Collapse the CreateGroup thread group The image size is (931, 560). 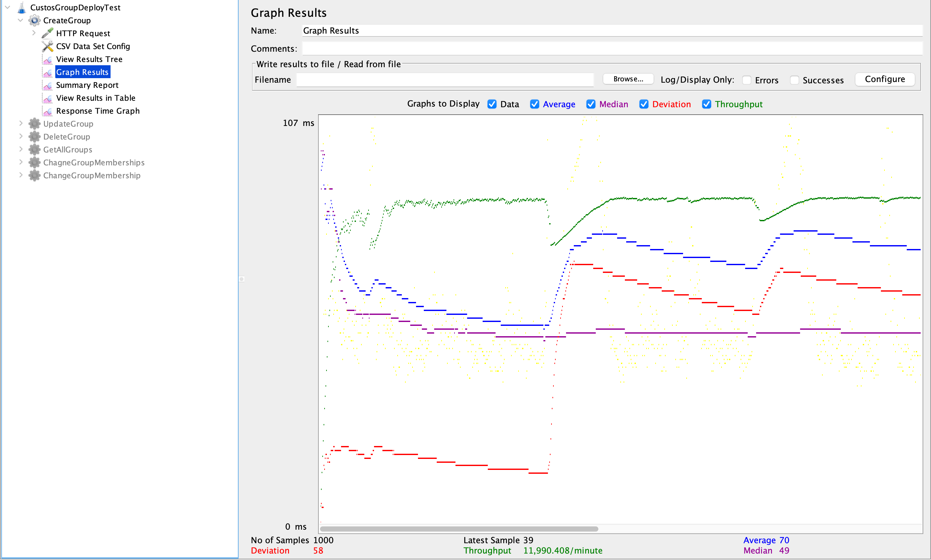(x=21, y=20)
